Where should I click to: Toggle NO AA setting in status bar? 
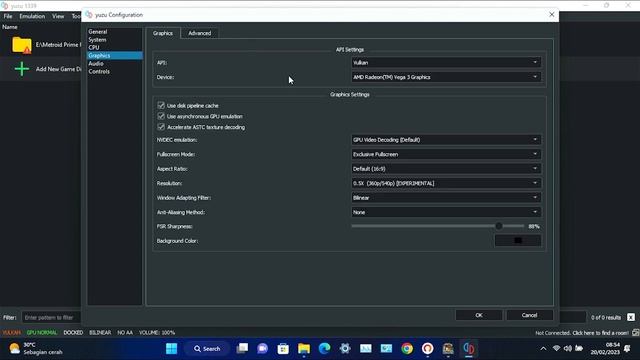(x=125, y=333)
